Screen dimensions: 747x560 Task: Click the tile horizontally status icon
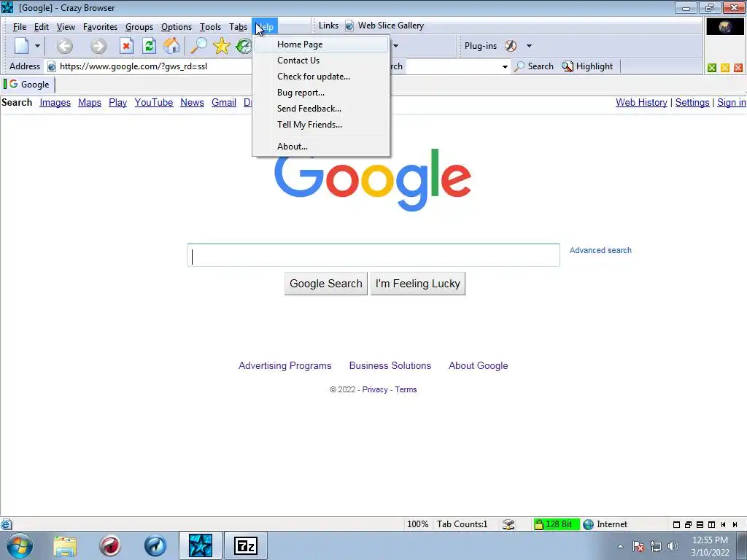click(700, 525)
